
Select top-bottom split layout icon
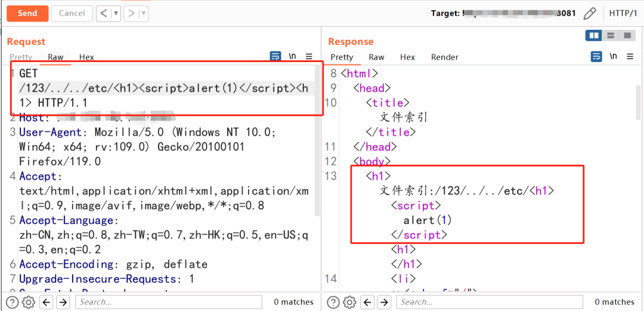point(611,36)
